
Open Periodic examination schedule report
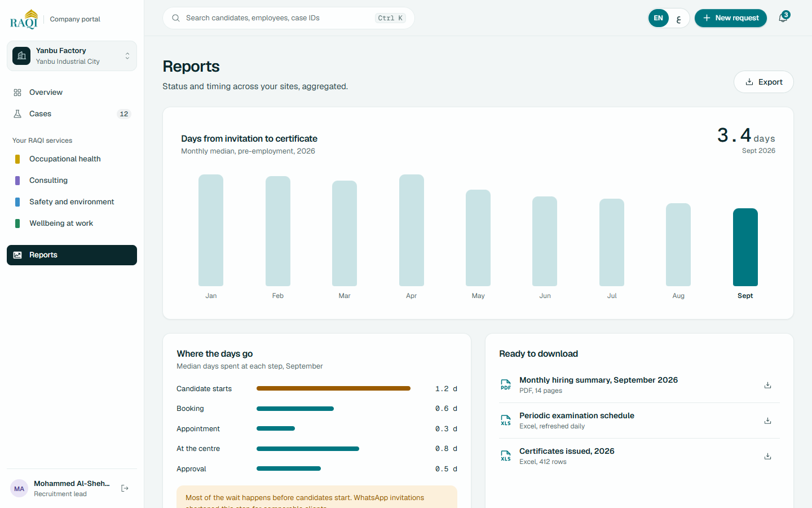coord(577,415)
